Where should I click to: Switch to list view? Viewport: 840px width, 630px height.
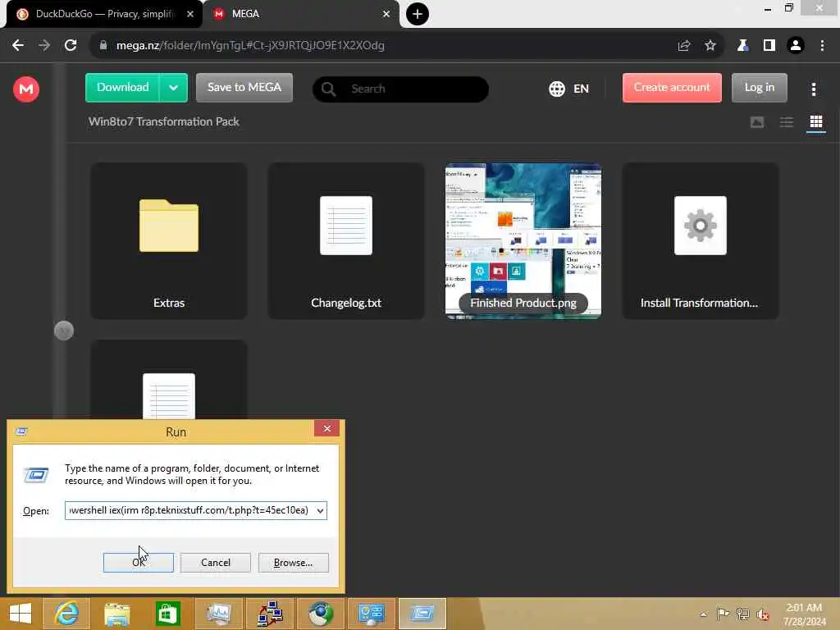click(787, 122)
